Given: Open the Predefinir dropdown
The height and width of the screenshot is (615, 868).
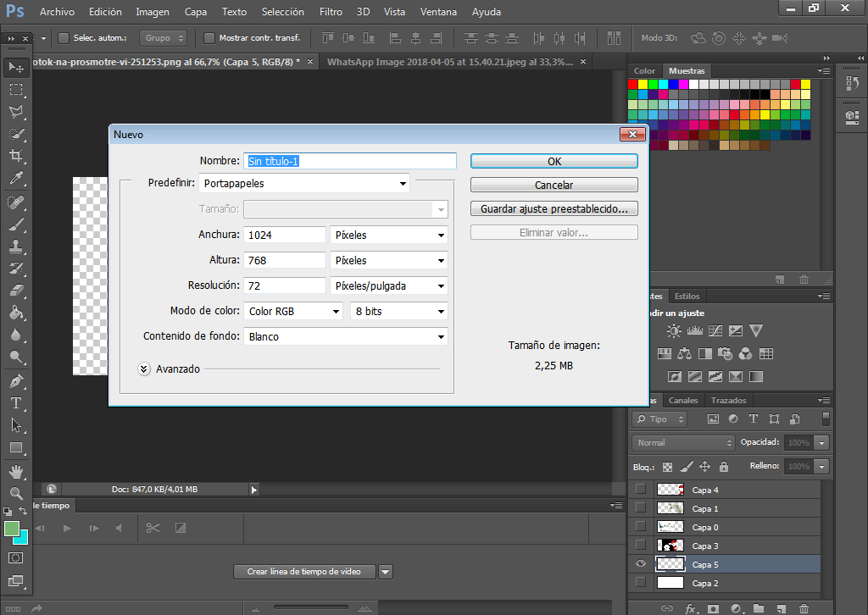Looking at the screenshot, I should 304,184.
